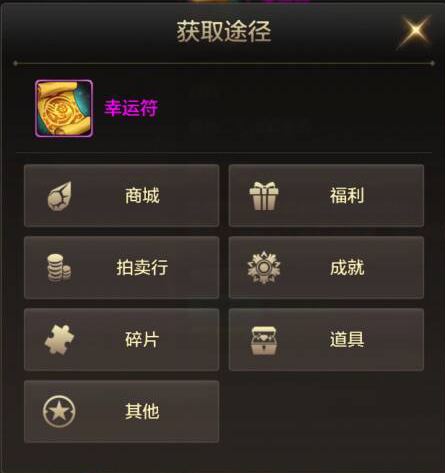Click the star circle icon beside 其他
The width and height of the screenshot is (445, 473).
tap(59, 411)
